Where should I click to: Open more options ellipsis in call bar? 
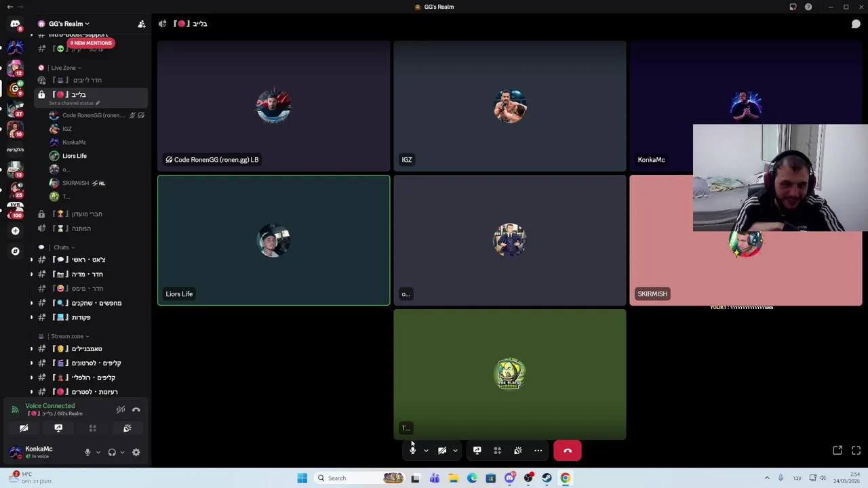(538, 451)
